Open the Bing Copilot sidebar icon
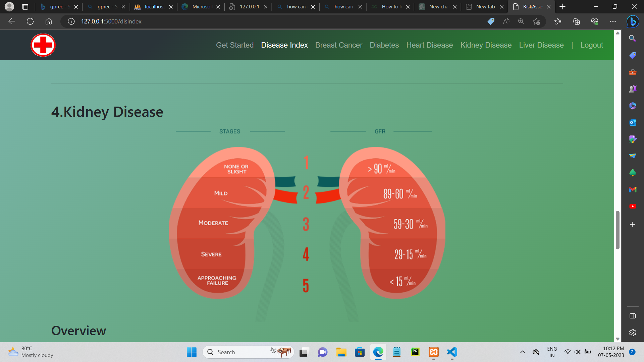 tap(633, 21)
